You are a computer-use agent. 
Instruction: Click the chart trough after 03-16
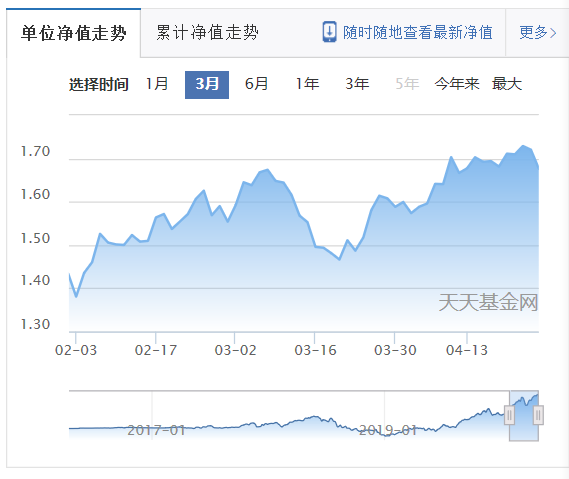coord(339,259)
